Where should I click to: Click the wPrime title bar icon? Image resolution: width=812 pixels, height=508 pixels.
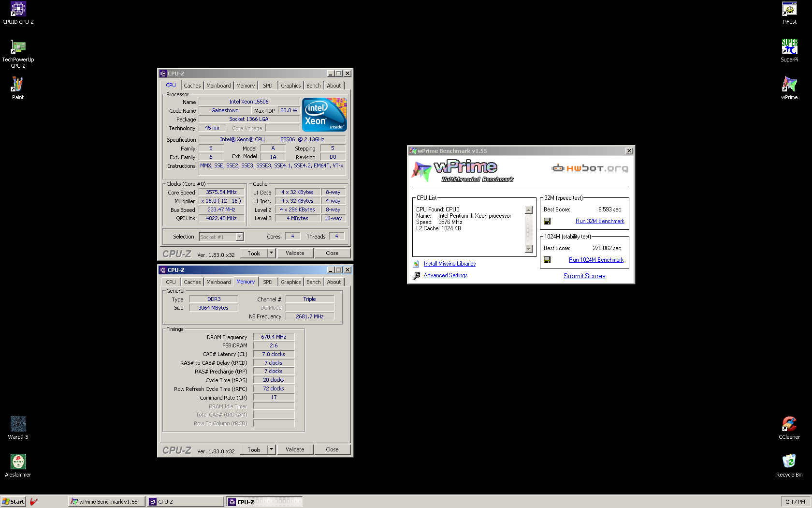pos(413,151)
